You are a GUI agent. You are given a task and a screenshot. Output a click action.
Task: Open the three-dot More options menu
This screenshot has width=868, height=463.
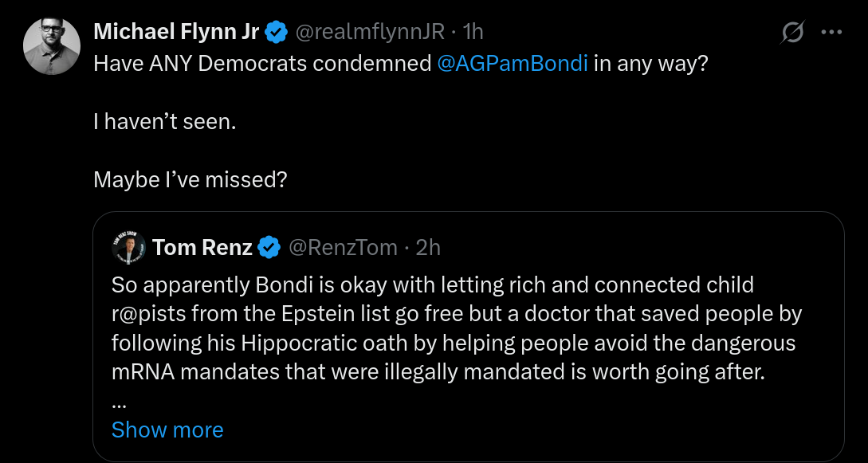tap(831, 33)
